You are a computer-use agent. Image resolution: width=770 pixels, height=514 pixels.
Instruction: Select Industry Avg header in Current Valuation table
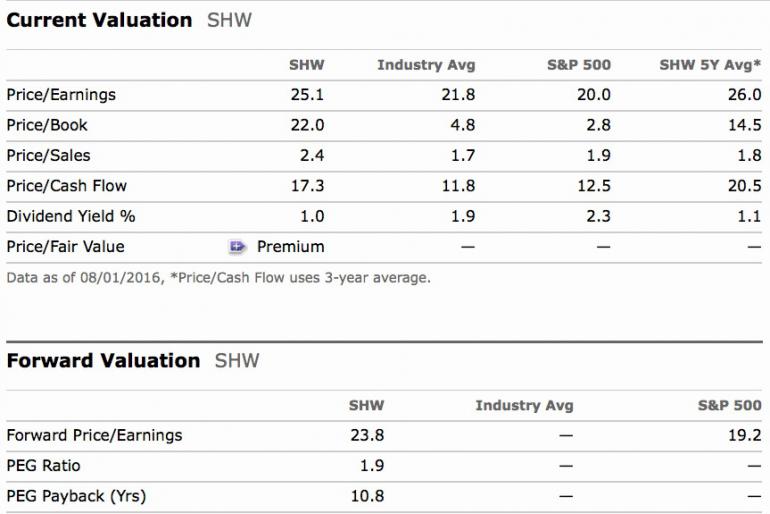(x=426, y=65)
